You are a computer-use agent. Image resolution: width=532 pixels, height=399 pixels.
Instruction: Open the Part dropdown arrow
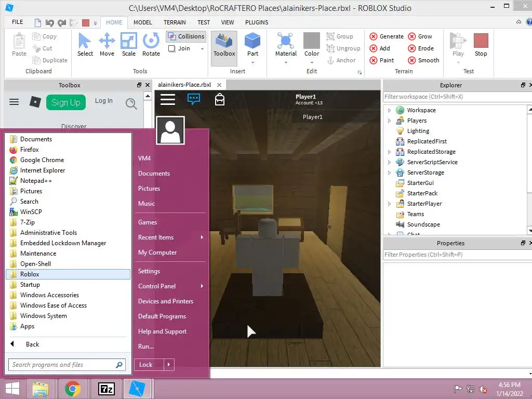[252, 62]
